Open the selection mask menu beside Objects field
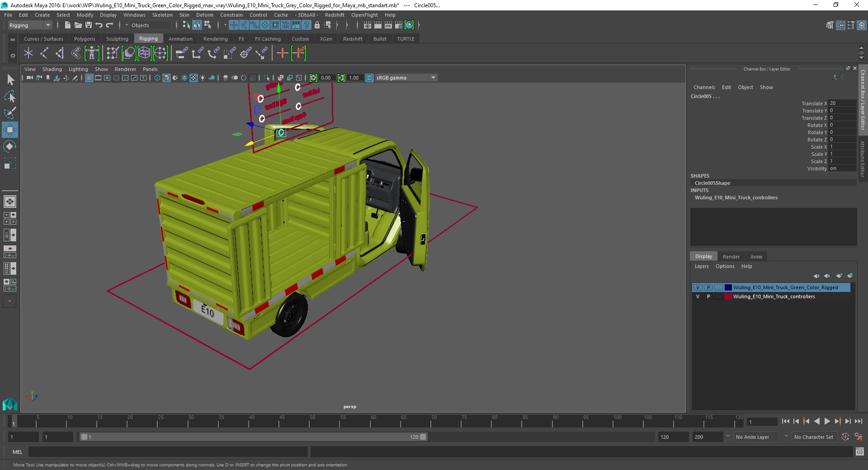Screen dimensions: 868x470 click(x=127, y=25)
